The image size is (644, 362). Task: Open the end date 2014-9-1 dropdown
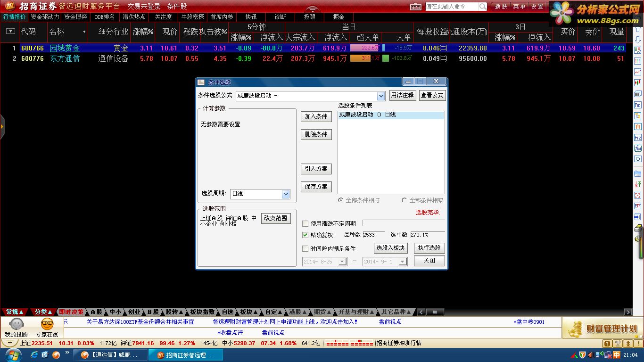pos(403,262)
